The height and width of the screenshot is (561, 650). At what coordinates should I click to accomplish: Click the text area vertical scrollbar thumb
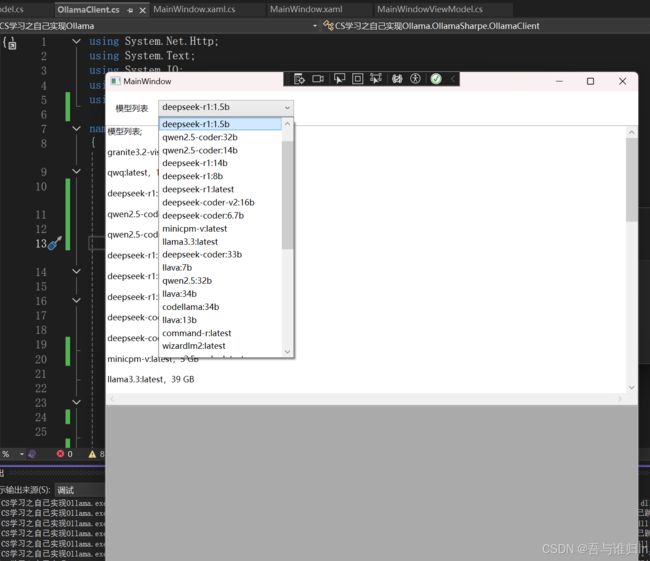click(x=631, y=180)
